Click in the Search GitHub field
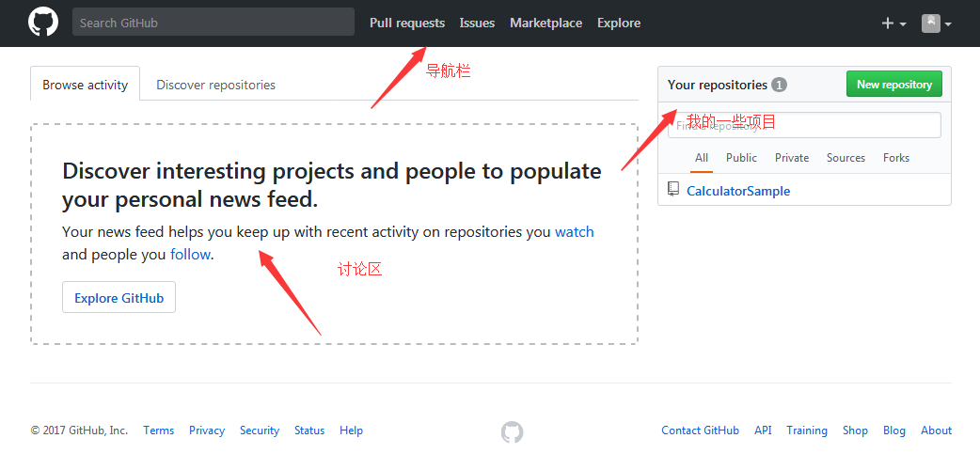Image resolution: width=980 pixels, height=454 pixels. click(x=213, y=23)
